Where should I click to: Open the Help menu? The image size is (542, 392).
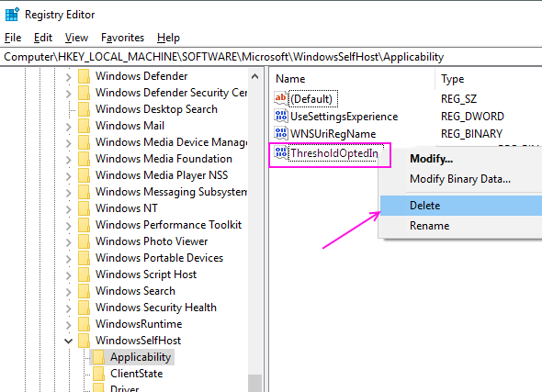168,38
